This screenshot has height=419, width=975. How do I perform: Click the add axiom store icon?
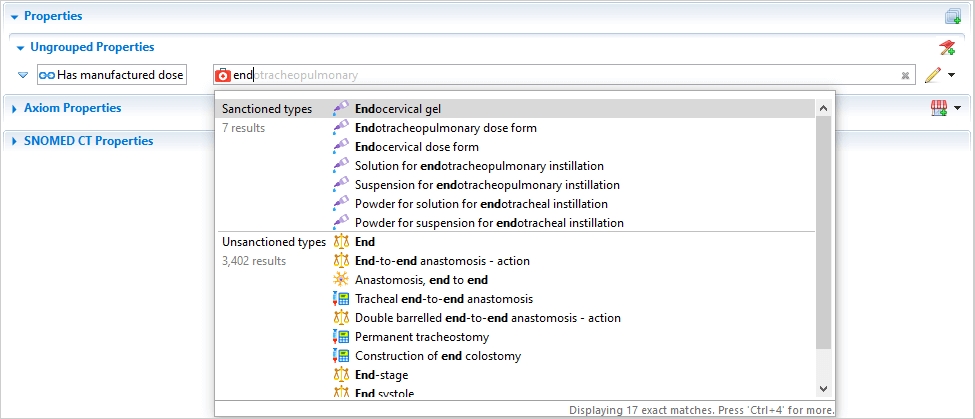938,108
